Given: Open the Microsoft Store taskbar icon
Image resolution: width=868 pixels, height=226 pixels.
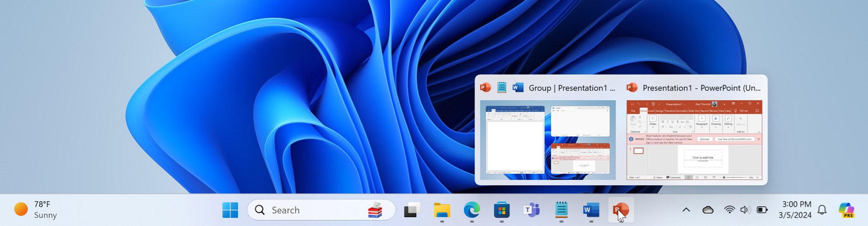Looking at the screenshot, I should [x=501, y=210].
